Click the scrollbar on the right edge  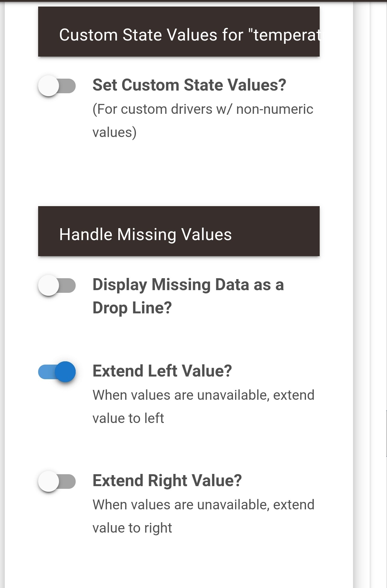[x=386, y=433]
